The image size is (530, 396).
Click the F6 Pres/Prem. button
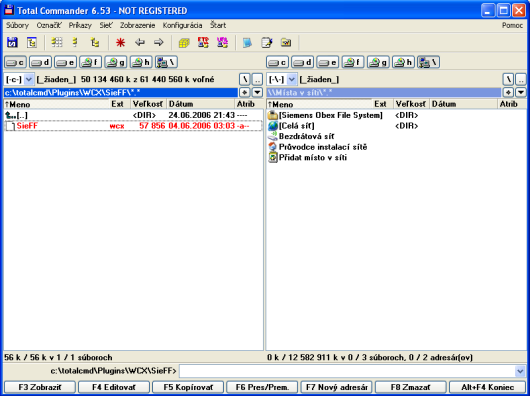[x=262, y=387]
